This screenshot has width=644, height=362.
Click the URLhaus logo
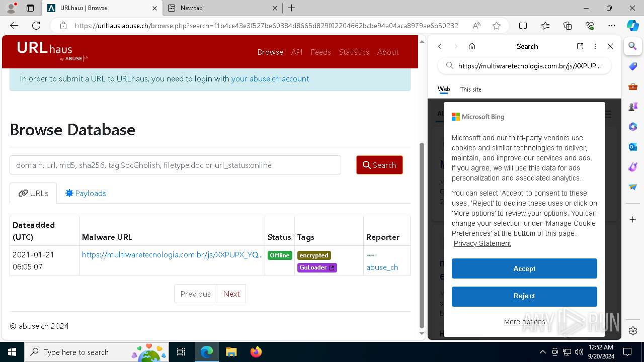(52, 51)
